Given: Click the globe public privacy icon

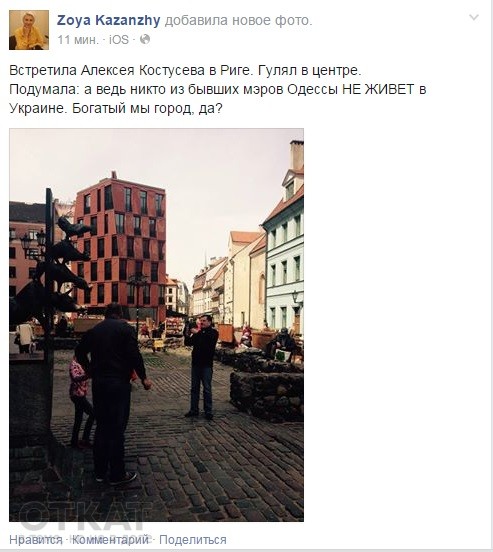Looking at the screenshot, I should 145,39.
